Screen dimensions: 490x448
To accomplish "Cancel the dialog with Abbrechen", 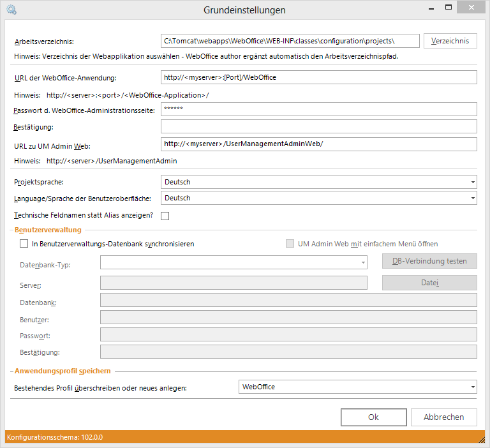I will pyautogui.click(x=443, y=417).
